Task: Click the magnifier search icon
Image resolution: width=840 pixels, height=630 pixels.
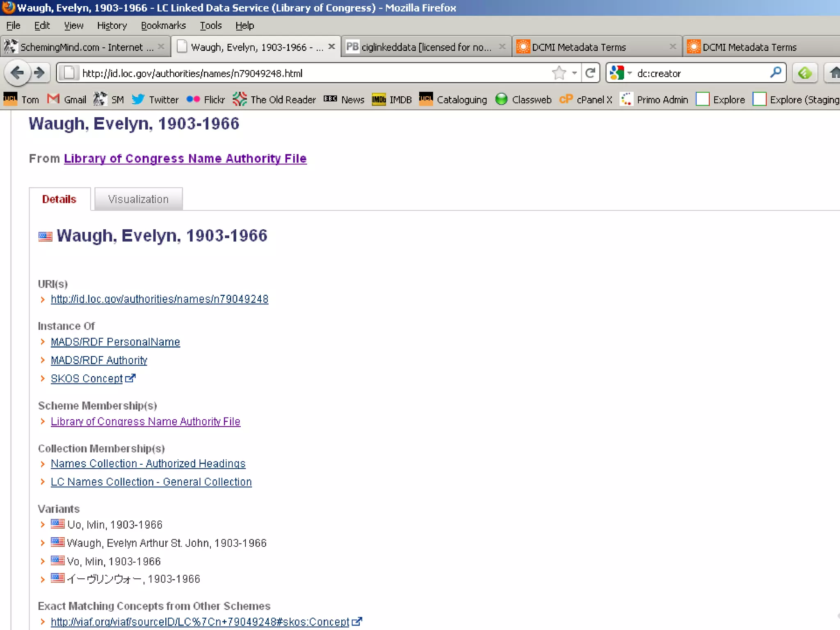Action: point(775,73)
